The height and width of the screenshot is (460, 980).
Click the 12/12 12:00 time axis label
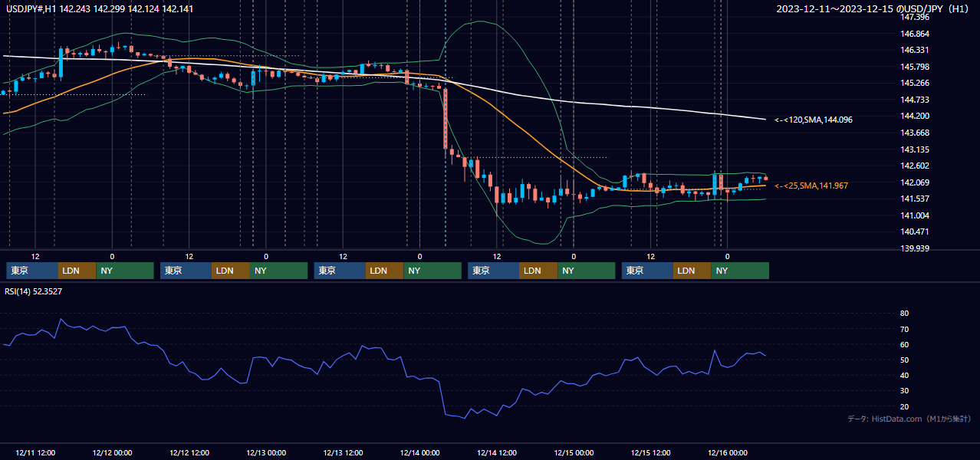[x=189, y=452]
